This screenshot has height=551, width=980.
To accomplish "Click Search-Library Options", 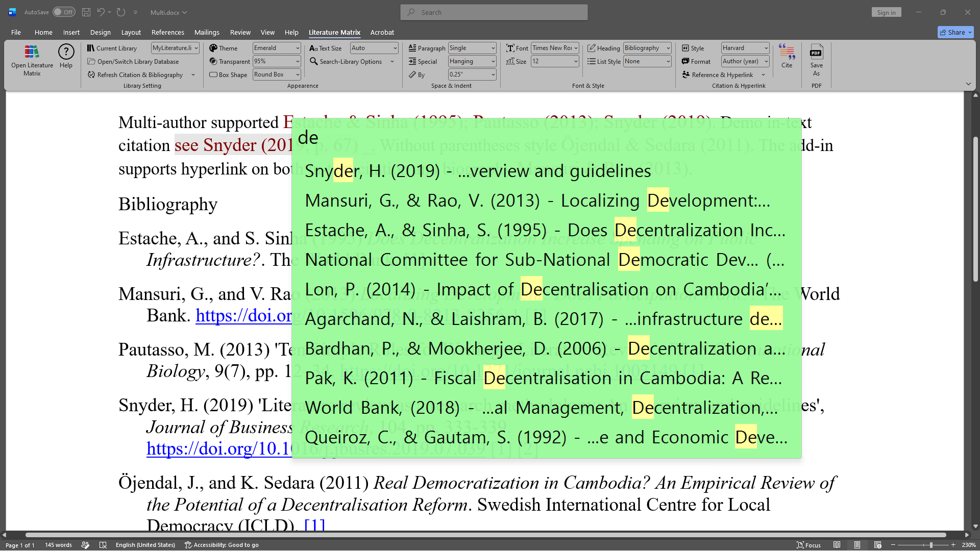I will [x=346, y=61].
